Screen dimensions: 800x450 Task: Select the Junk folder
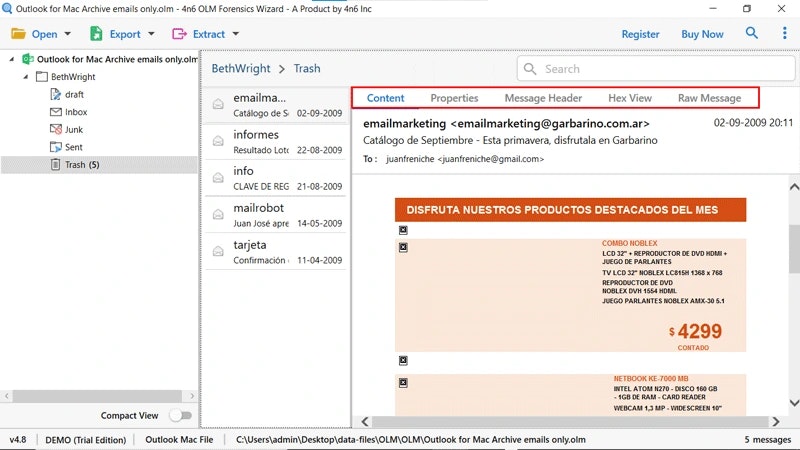(74, 130)
